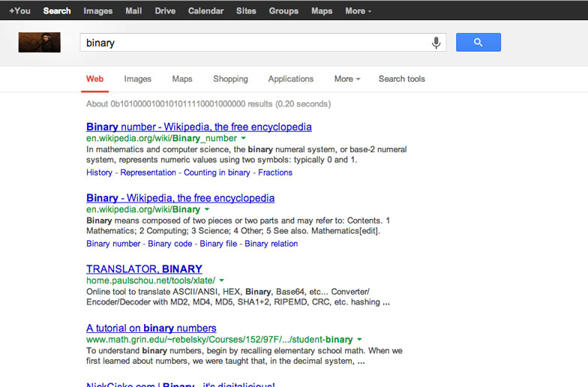Open the Fractions sitelink

coord(275,172)
